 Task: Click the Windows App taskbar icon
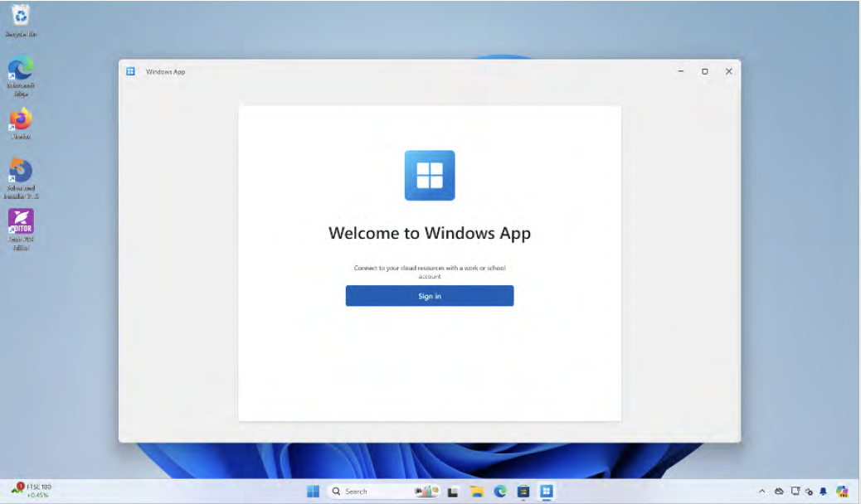pyautogui.click(x=547, y=492)
